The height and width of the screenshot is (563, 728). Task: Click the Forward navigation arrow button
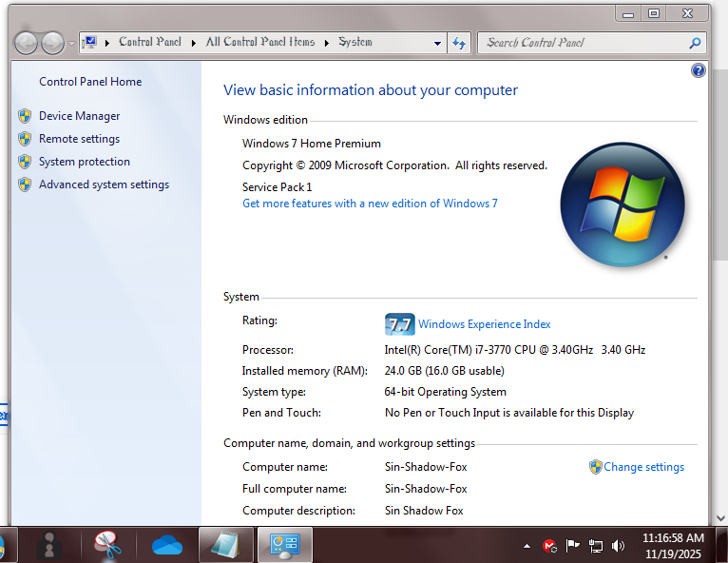(52, 43)
